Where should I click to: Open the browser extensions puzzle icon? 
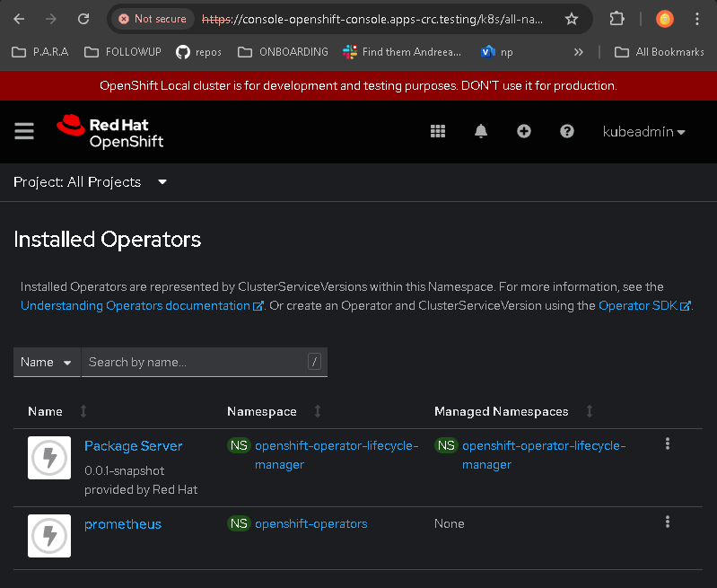click(x=616, y=19)
